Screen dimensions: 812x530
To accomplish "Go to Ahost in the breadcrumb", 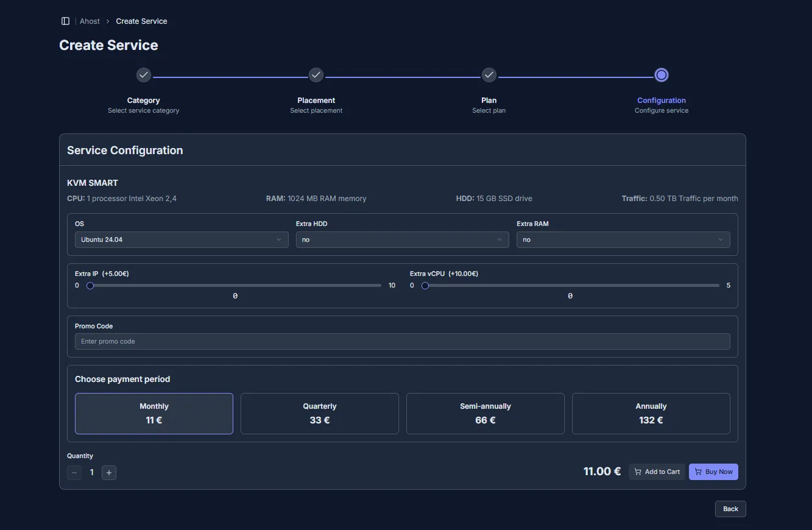I will click(90, 21).
